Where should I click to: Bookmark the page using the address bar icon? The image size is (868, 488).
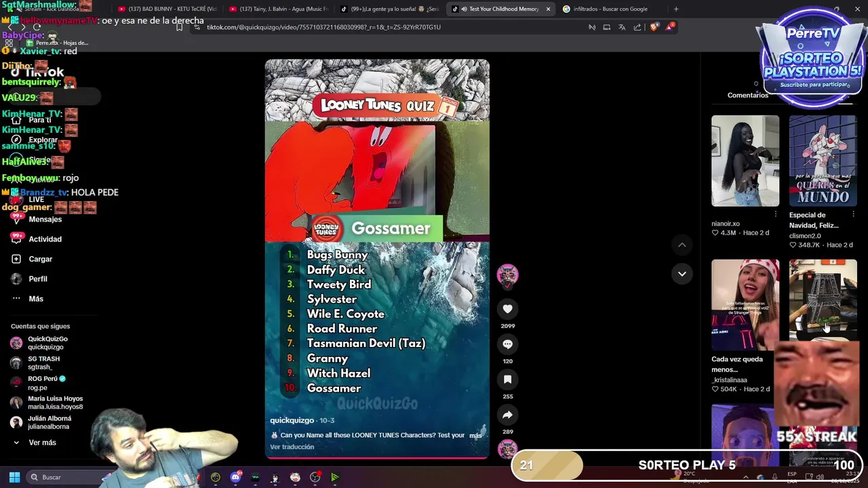pos(179,27)
